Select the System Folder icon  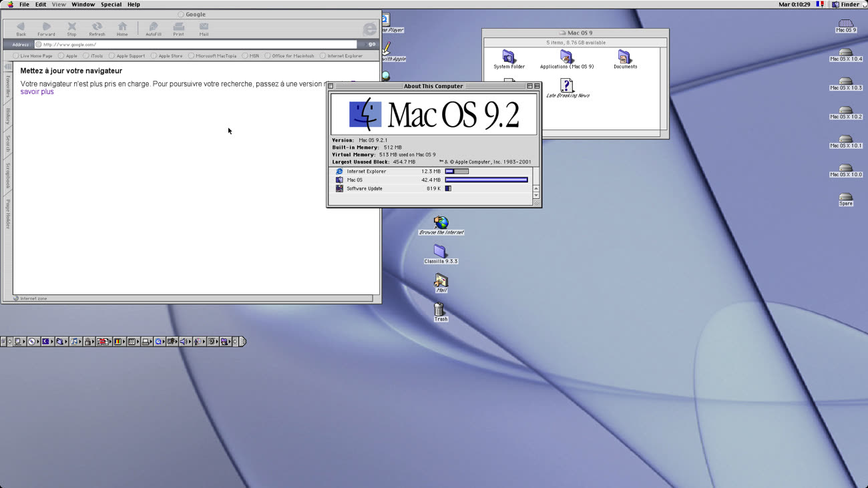click(509, 57)
